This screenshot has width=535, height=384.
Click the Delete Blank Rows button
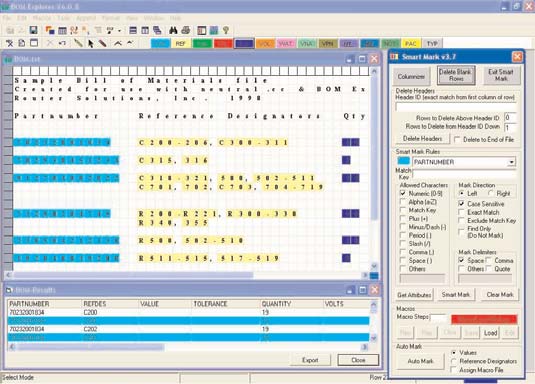tap(456, 75)
